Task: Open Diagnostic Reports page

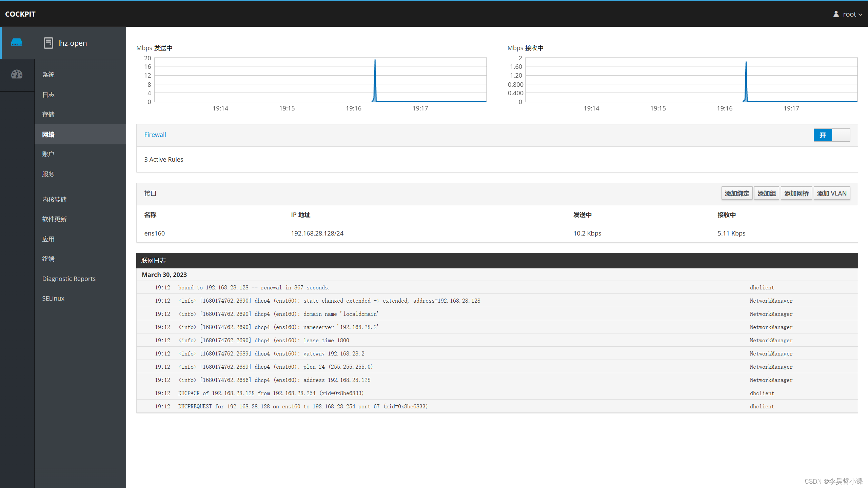Action: [69, 279]
